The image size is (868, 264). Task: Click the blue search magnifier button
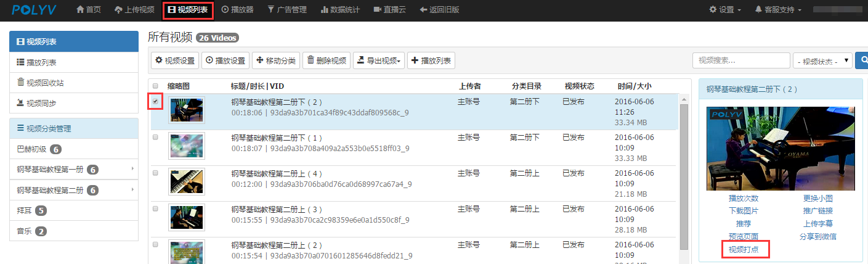click(x=862, y=60)
